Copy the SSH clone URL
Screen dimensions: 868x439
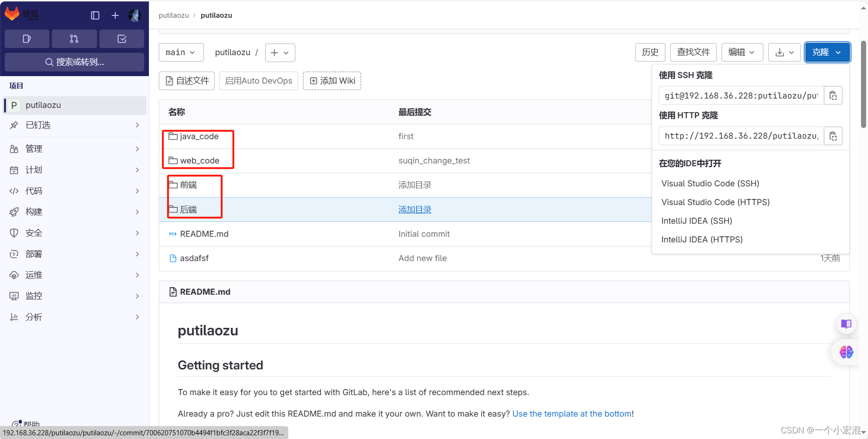[x=833, y=95]
